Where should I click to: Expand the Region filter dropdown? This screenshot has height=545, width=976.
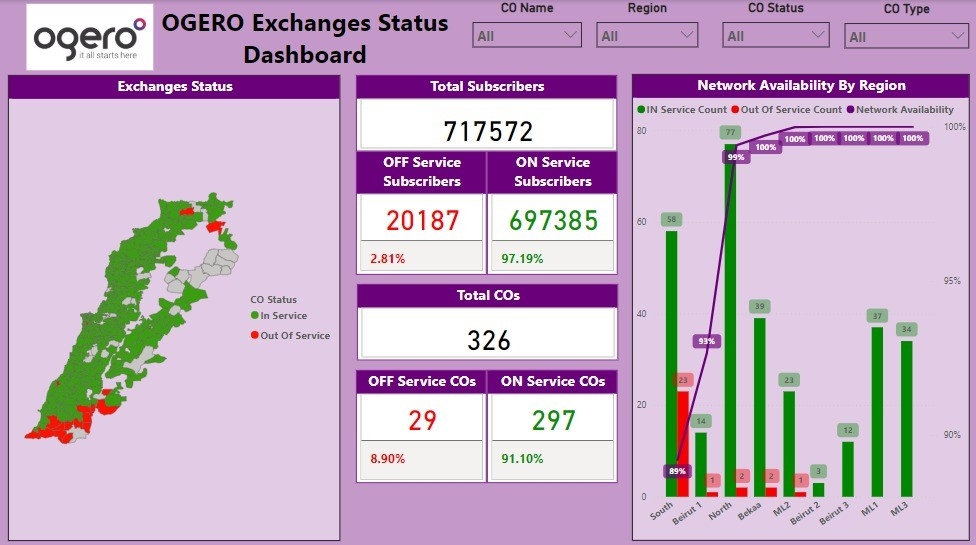pyautogui.click(x=647, y=36)
